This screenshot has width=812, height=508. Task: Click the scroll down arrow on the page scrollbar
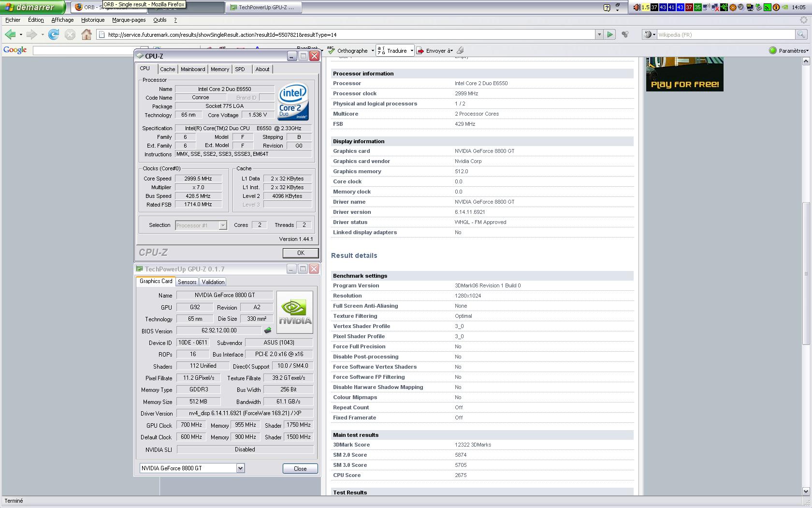click(806, 491)
